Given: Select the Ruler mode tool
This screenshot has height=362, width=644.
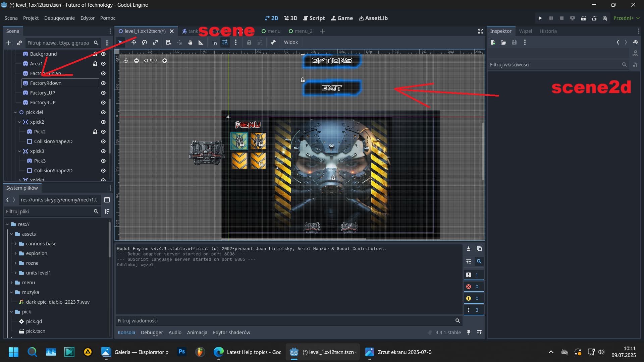Looking at the screenshot, I should 201,42.
